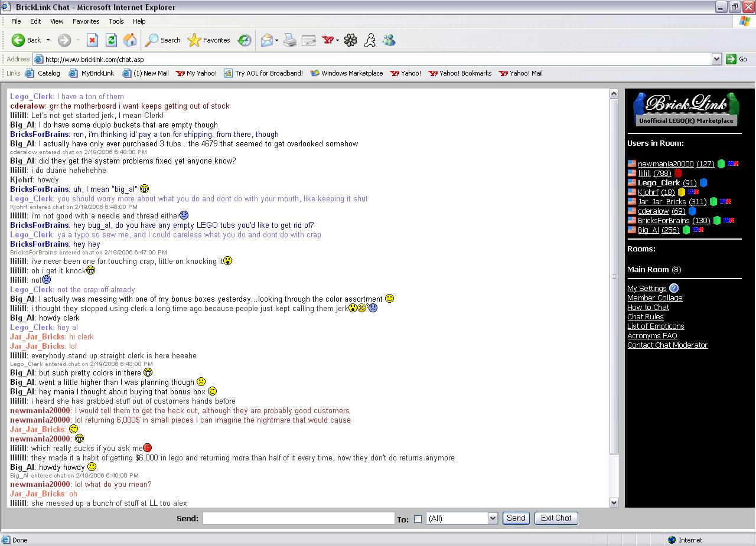Viewport: 756px width, 546px height.
Task: Open Big_Al's (256) feedback link
Action: click(670, 230)
